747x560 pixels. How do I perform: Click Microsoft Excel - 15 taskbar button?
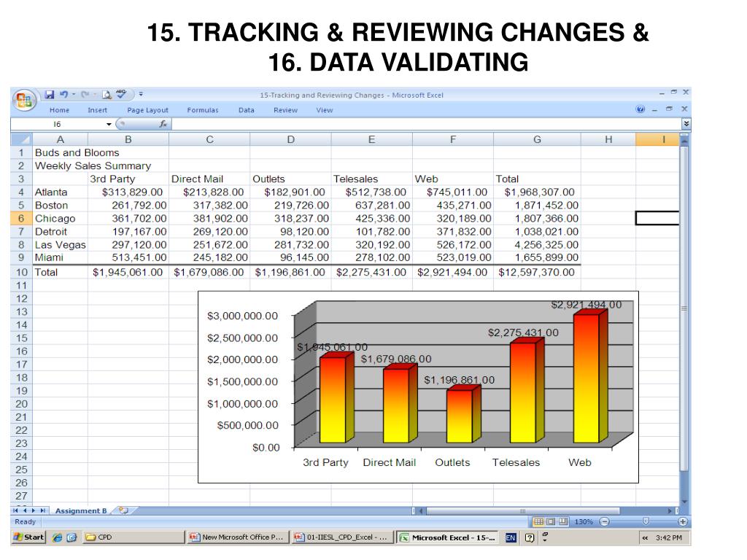click(447, 537)
